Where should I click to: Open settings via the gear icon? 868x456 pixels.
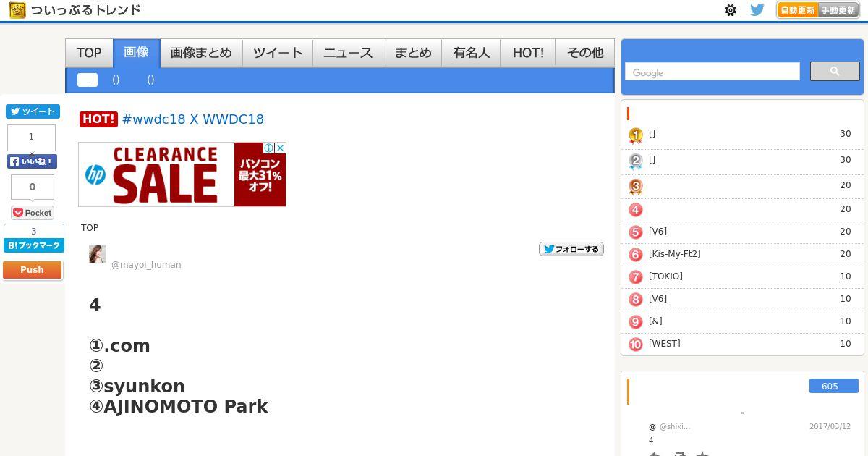[731, 10]
